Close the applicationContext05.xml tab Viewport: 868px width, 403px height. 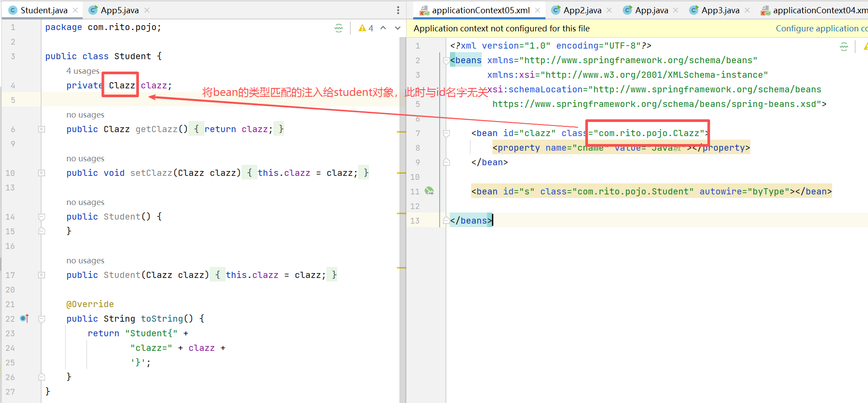(x=538, y=10)
